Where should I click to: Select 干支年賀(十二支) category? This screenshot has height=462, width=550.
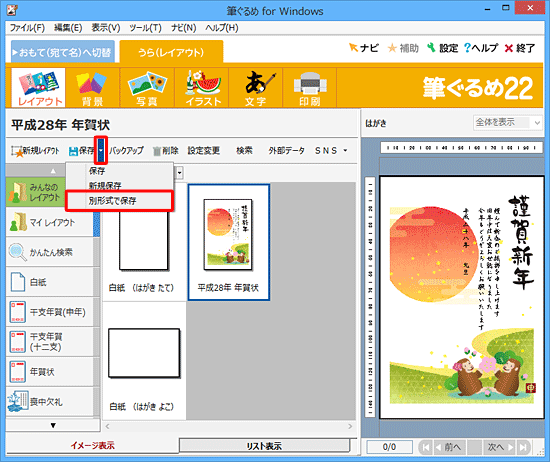tap(50, 342)
